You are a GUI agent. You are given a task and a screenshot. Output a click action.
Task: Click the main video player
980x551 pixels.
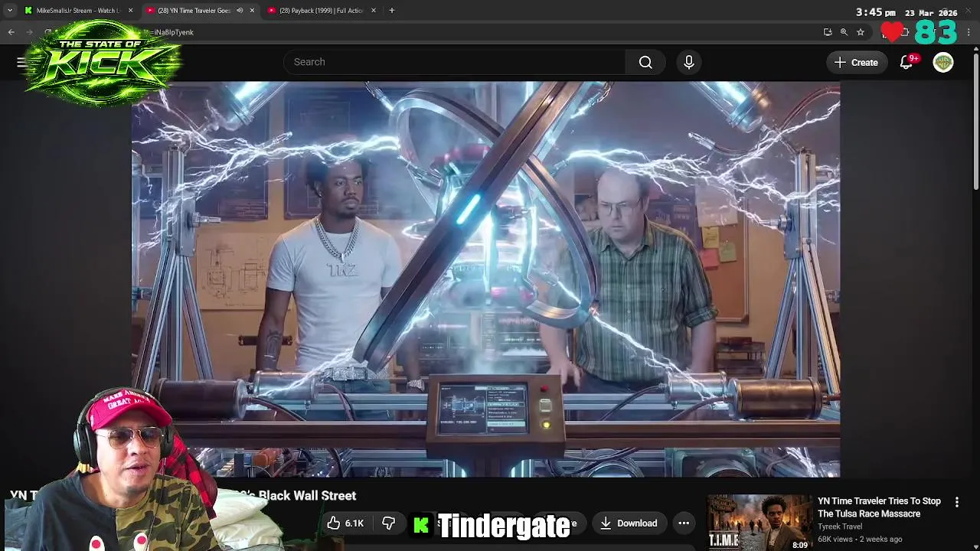pyautogui.click(x=485, y=279)
